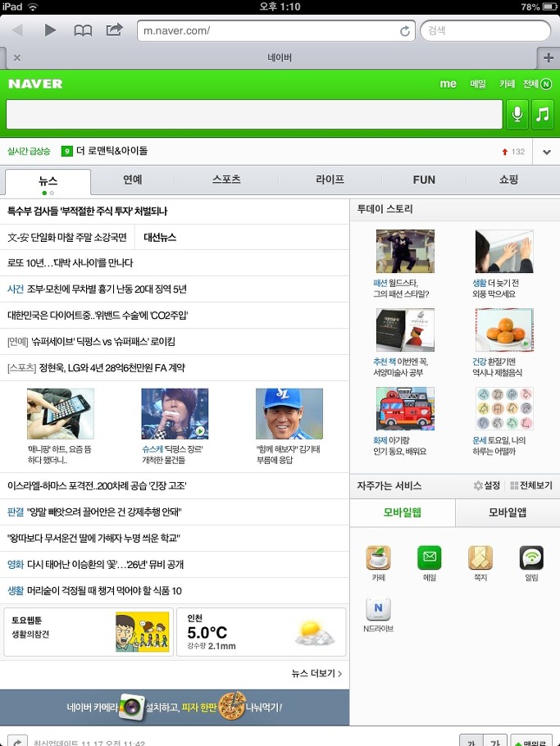The width and height of the screenshot is (560, 746).
Task: Open 메일 link in Naver header
Action: click(x=478, y=84)
